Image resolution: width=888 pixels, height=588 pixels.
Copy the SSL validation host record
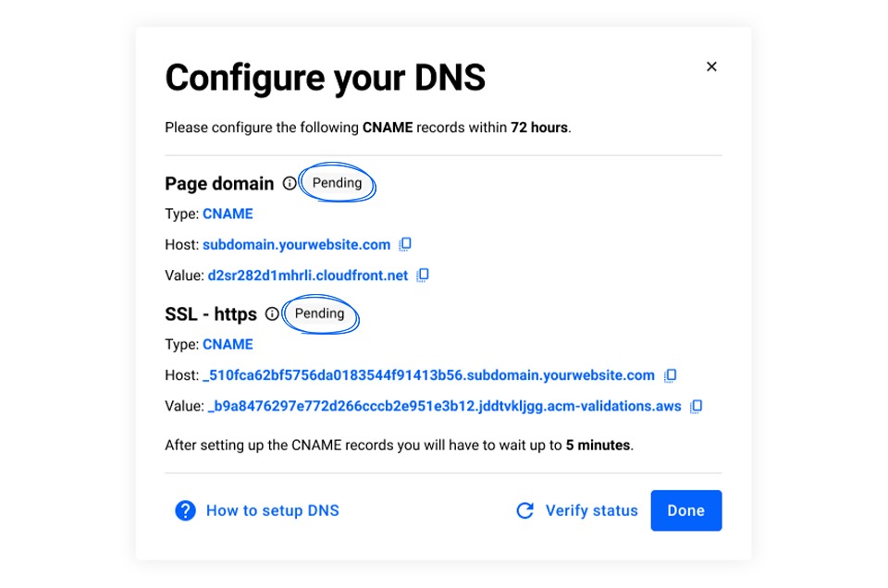tap(669, 375)
